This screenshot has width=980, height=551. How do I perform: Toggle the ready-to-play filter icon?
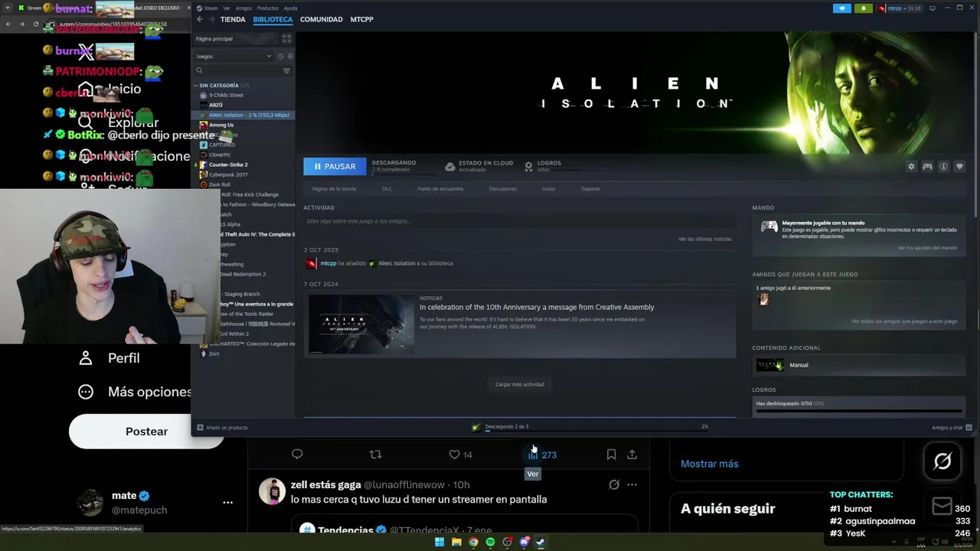pyautogui.click(x=290, y=56)
